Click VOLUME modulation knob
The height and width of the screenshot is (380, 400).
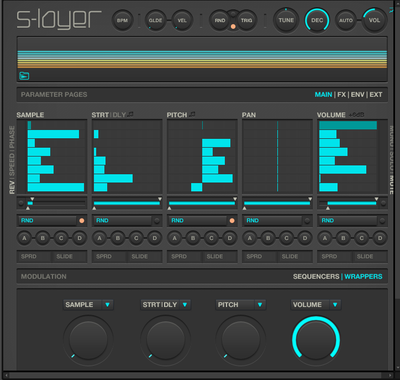point(316,340)
